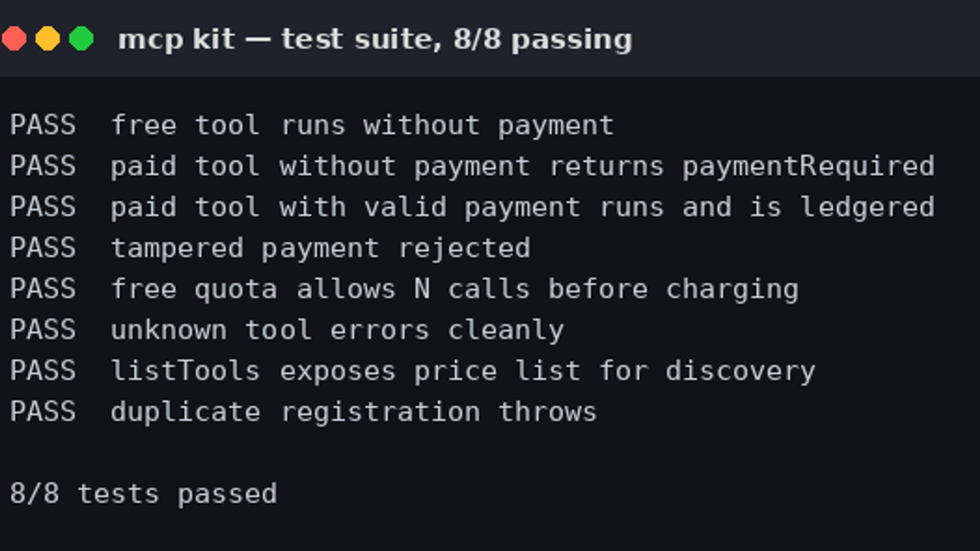Click the 'free quota allows N calls' line
This screenshot has width=980, height=551.
coord(404,289)
